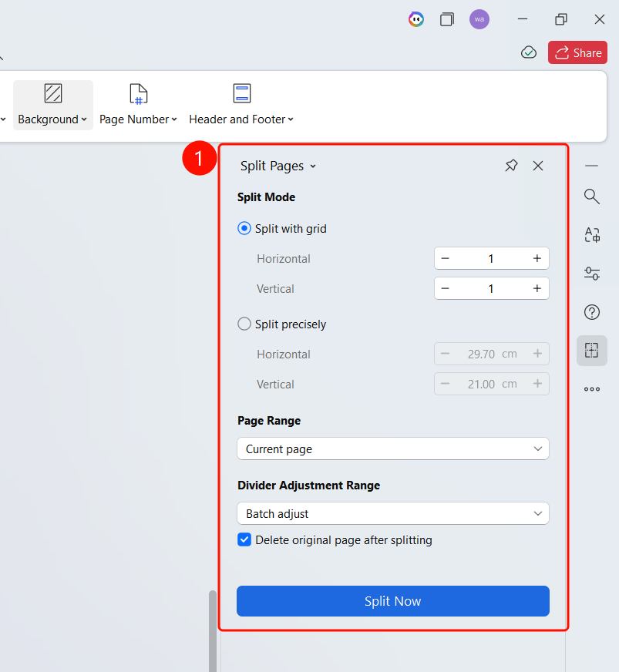Open the help icon in sidebar

pos(592,312)
